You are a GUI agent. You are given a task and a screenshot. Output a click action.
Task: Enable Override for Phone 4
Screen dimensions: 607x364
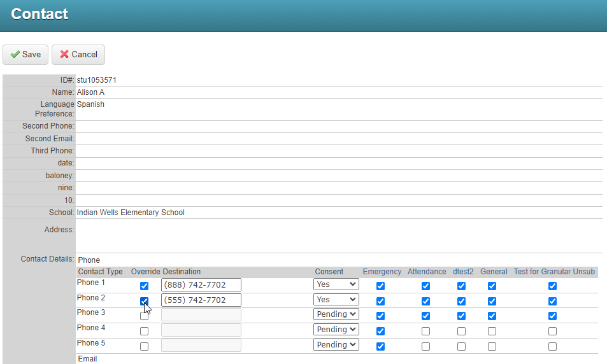tap(144, 332)
